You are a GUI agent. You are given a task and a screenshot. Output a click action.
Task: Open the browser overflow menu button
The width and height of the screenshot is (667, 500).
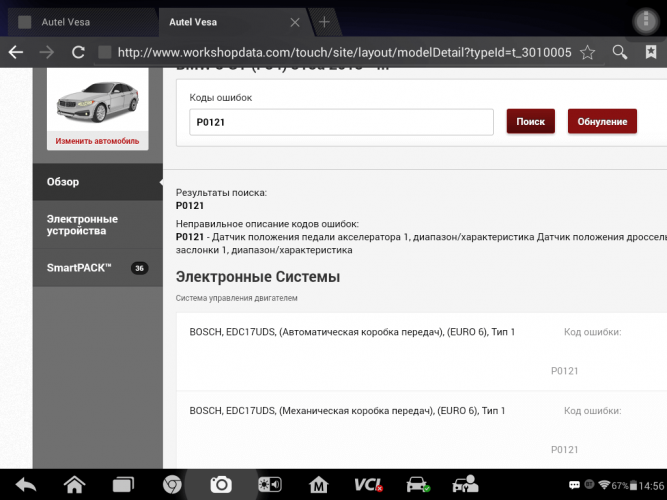pyautogui.click(x=646, y=20)
